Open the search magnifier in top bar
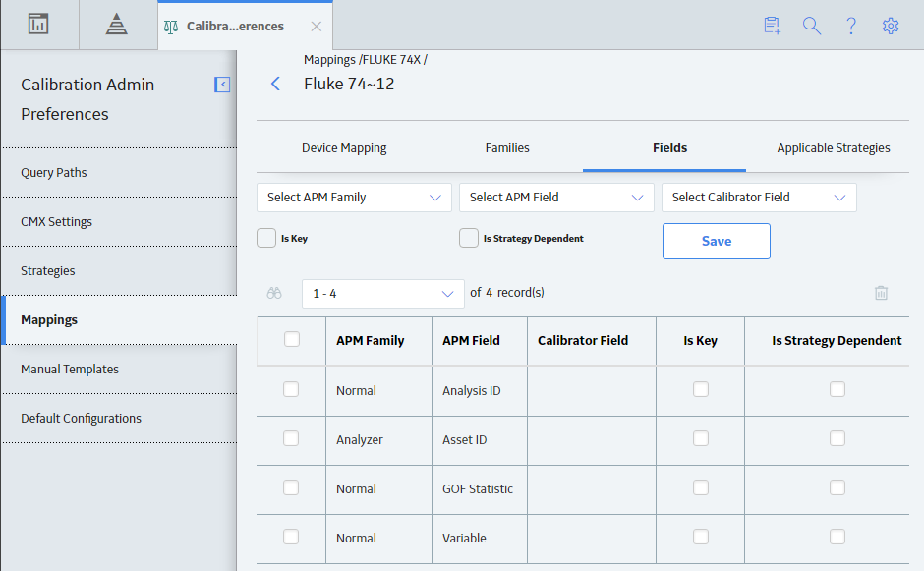This screenshot has width=924, height=571. [x=811, y=26]
